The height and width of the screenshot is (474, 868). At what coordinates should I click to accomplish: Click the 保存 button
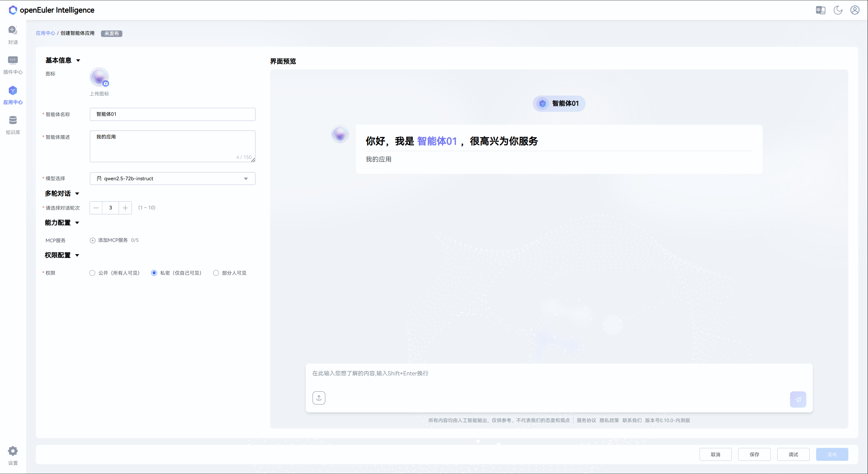[754, 454]
